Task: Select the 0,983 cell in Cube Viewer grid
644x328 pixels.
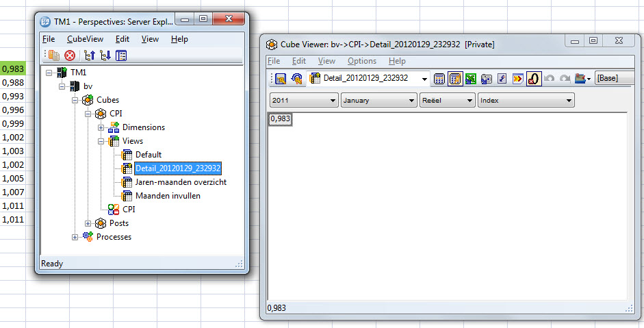Action: (280, 119)
